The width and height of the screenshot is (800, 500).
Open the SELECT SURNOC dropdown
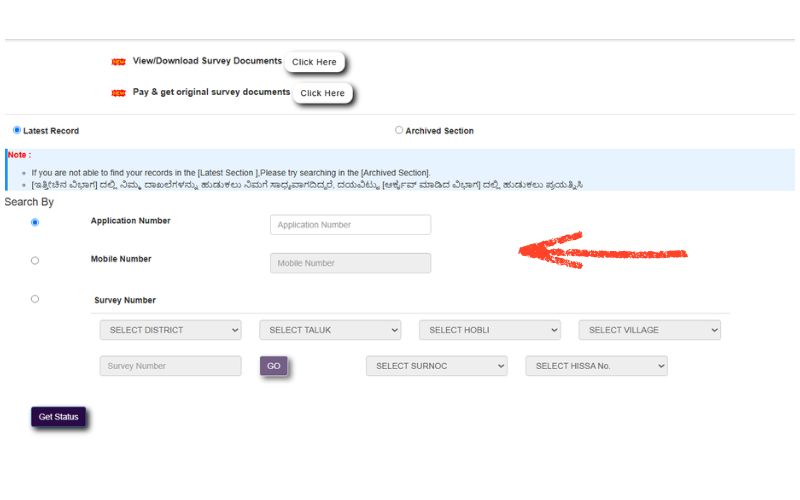click(x=437, y=366)
